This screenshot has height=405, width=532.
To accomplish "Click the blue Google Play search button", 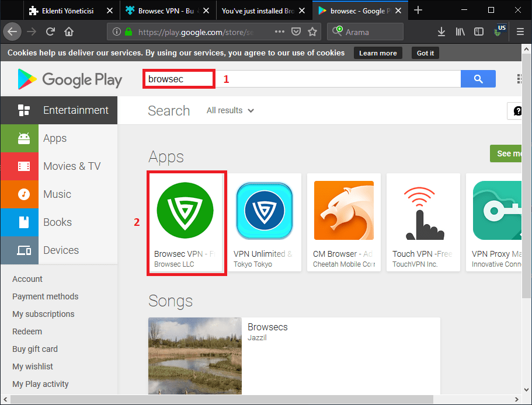I will [x=478, y=79].
